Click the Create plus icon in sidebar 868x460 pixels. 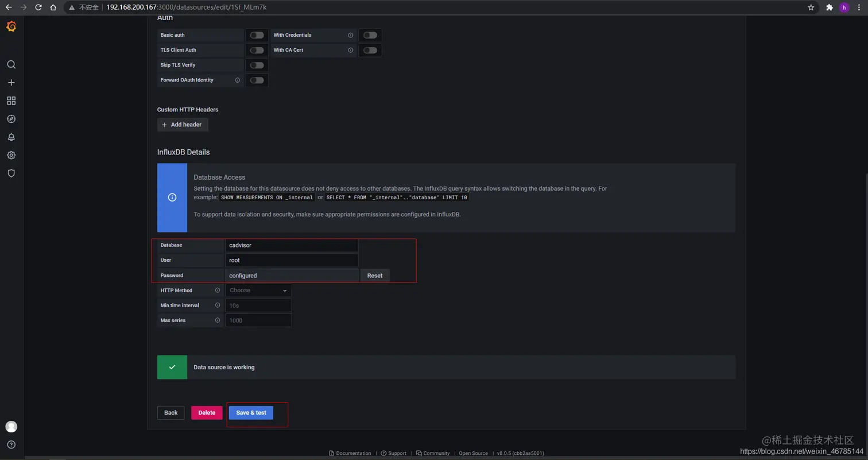point(11,83)
